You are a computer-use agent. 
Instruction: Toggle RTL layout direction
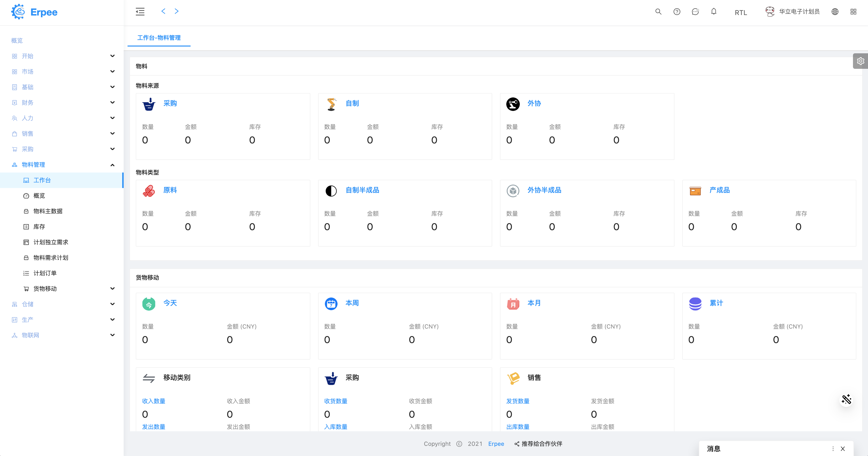click(741, 12)
